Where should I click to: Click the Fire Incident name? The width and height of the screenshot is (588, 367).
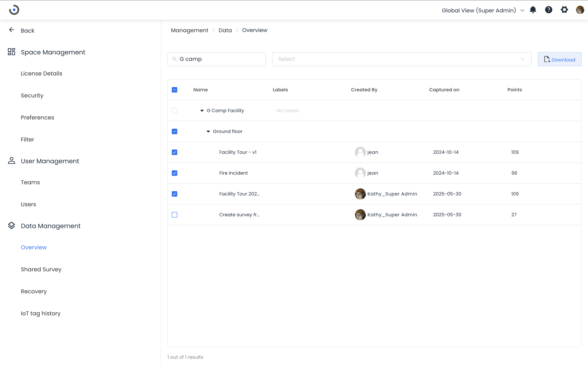pyautogui.click(x=233, y=173)
